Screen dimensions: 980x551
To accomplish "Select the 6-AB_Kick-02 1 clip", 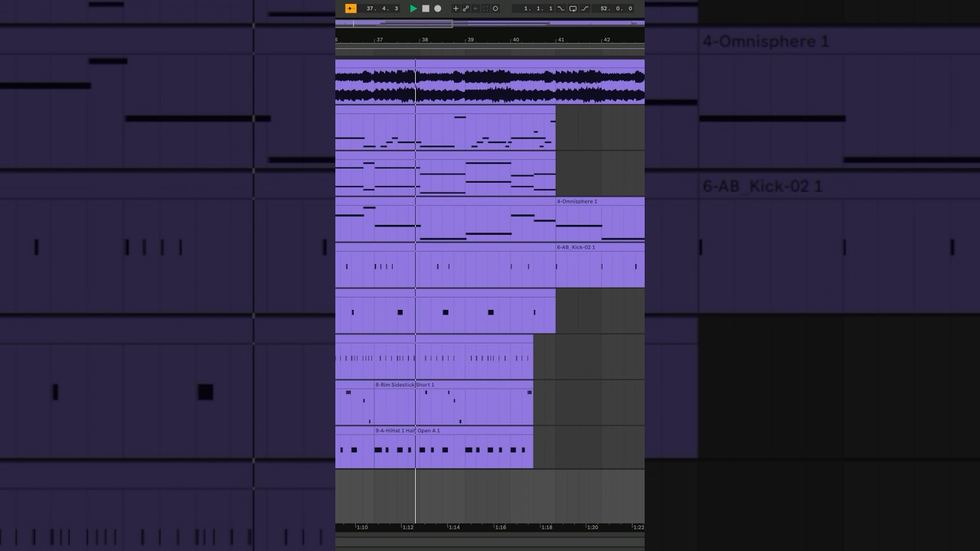I will click(600, 266).
